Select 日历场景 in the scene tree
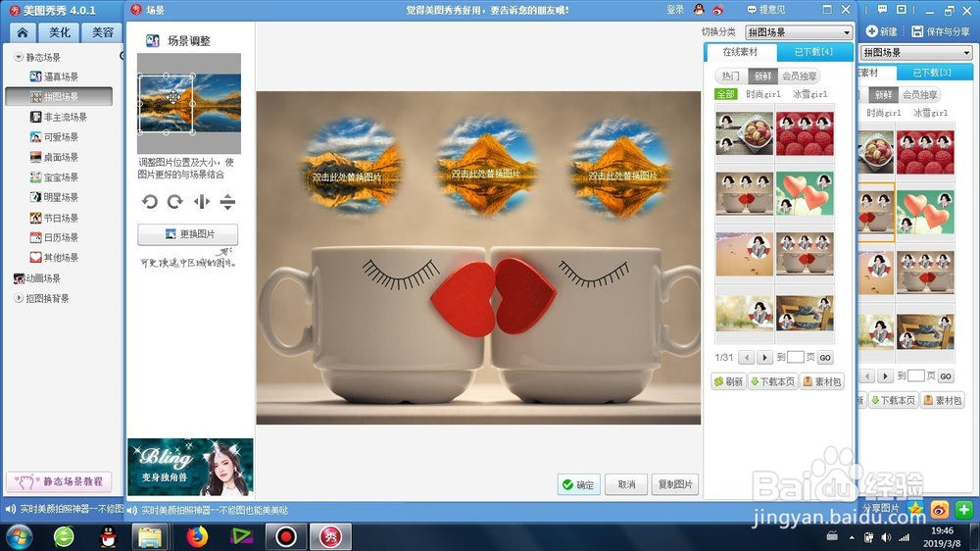The height and width of the screenshot is (551, 980). coord(54,237)
